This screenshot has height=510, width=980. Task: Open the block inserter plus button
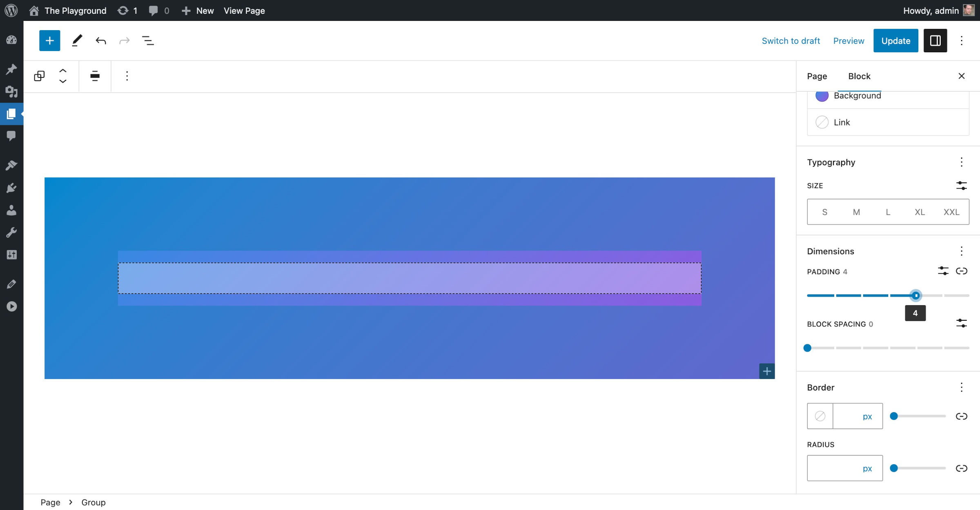[x=49, y=40]
